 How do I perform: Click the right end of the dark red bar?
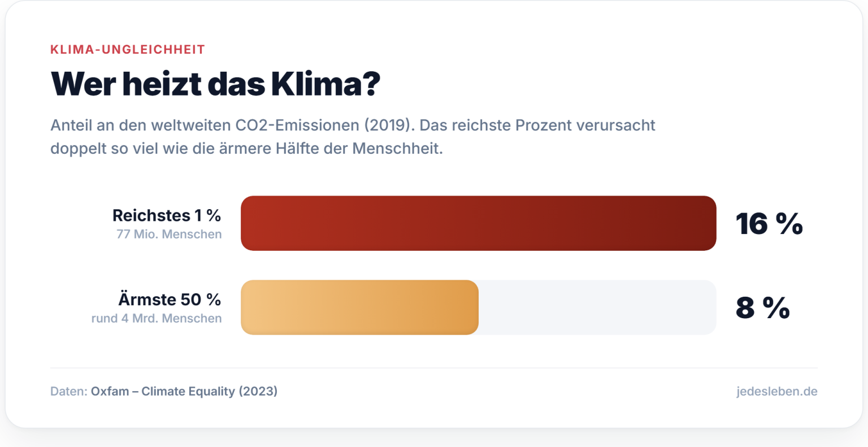(x=704, y=223)
